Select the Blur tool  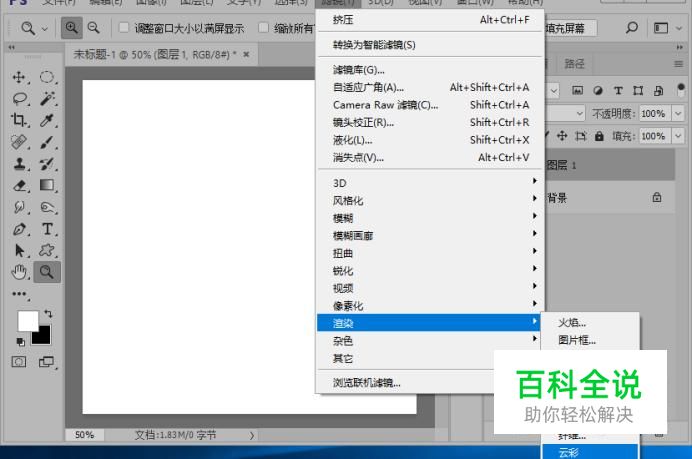[x=19, y=207]
